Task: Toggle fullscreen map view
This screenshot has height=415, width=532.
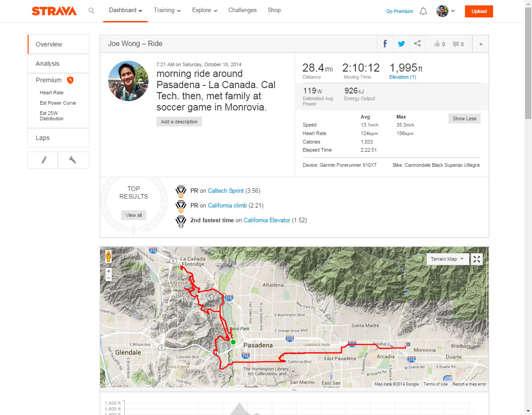Action: 477,259
